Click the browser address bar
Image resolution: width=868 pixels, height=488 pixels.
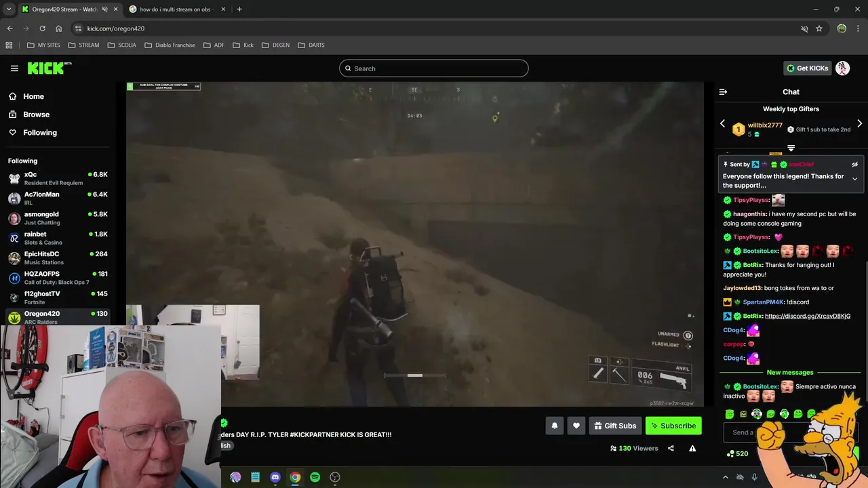[434, 28]
